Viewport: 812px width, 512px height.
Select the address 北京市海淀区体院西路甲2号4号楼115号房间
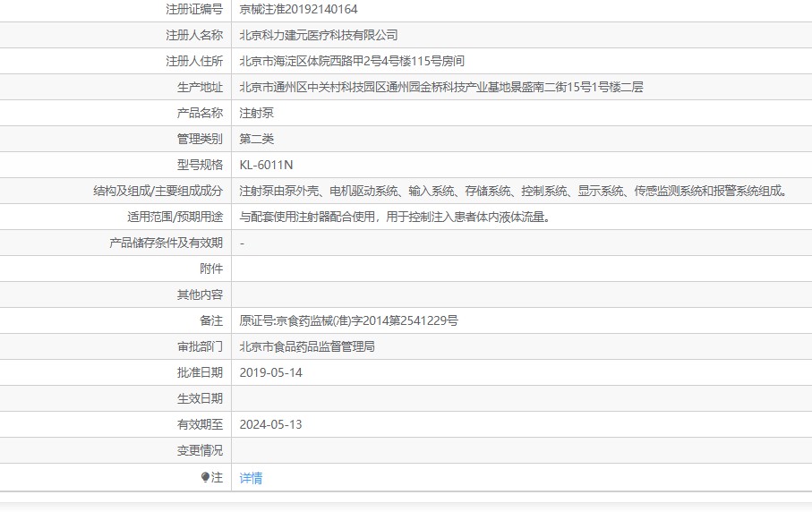pyautogui.click(x=352, y=61)
